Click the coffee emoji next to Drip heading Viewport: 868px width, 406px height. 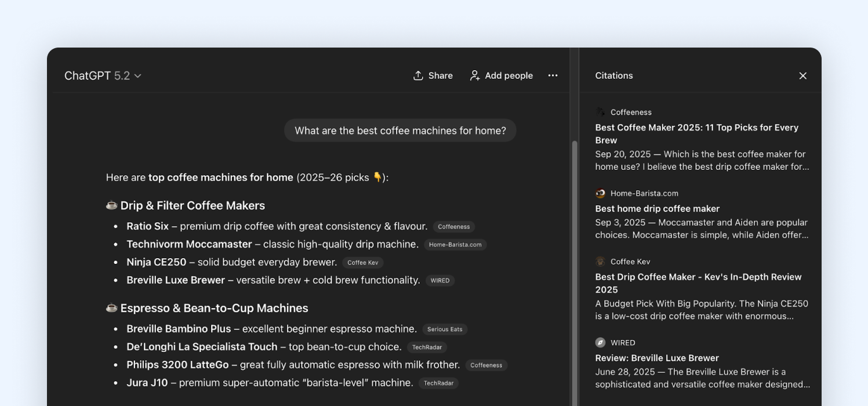111,205
